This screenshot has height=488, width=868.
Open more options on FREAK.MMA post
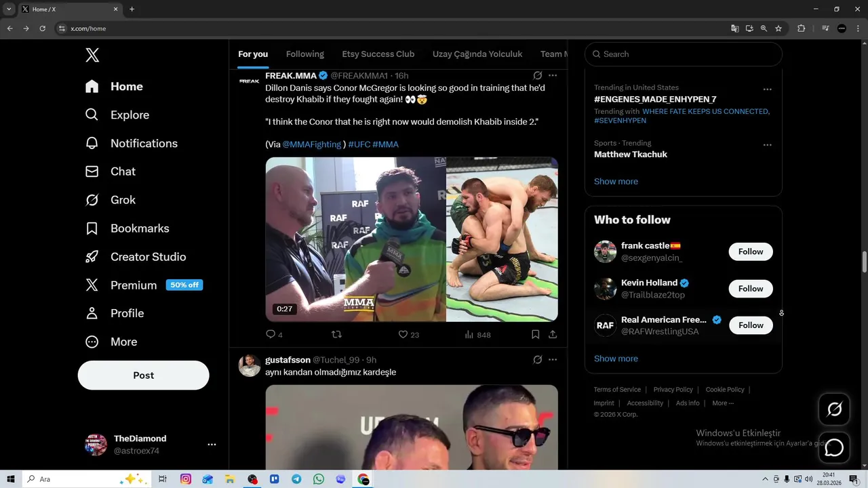pyautogui.click(x=553, y=75)
